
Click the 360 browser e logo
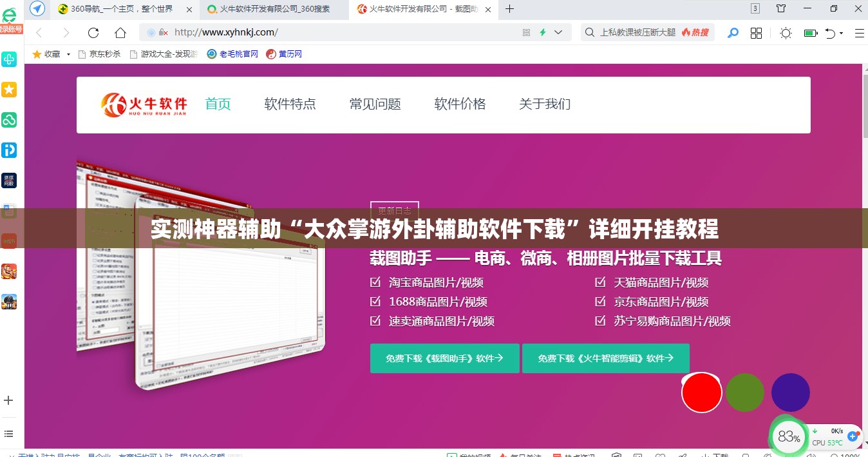point(8,15)
